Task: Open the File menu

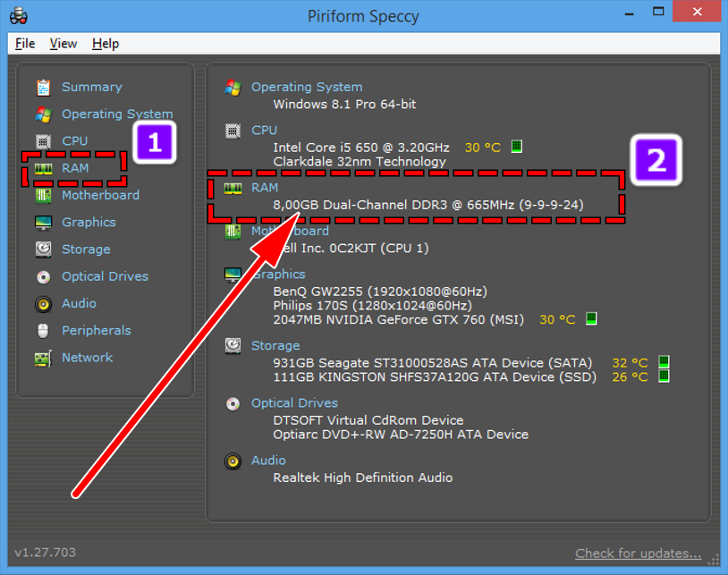Action: [25, 44]
